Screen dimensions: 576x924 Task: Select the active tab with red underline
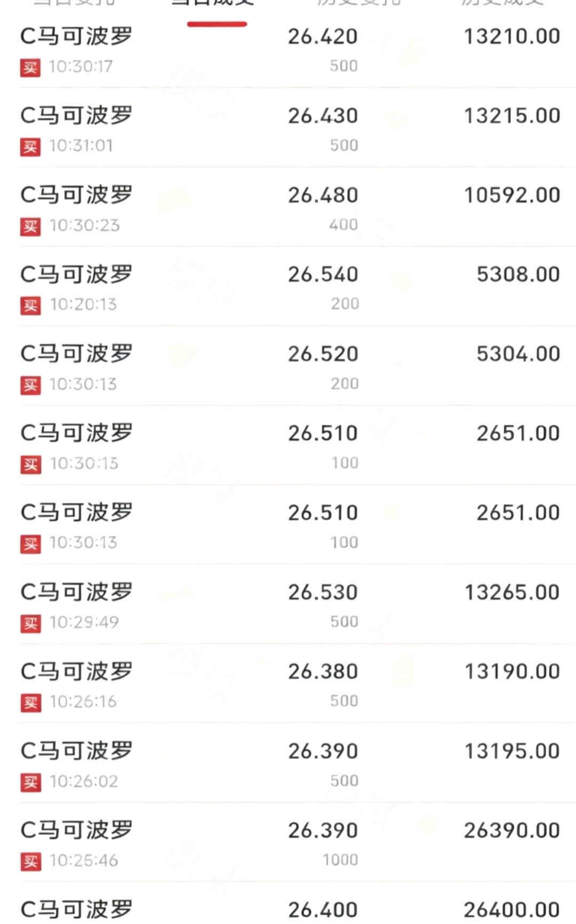217,4
